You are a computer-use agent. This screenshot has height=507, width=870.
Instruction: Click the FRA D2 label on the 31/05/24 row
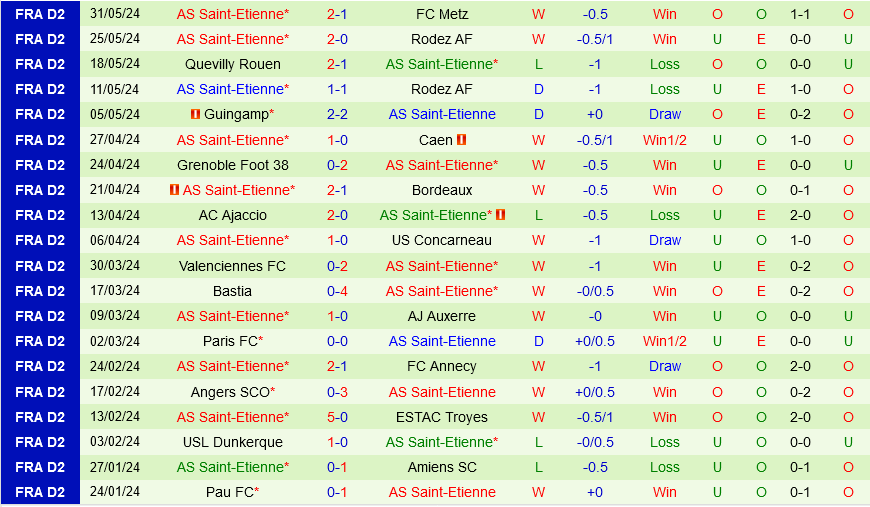click(x=40, y=14)
